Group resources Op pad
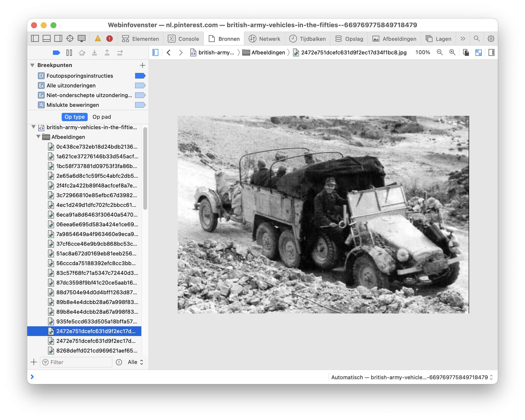The width and height of the screenshot is (525, 420). tap(102, 117)
